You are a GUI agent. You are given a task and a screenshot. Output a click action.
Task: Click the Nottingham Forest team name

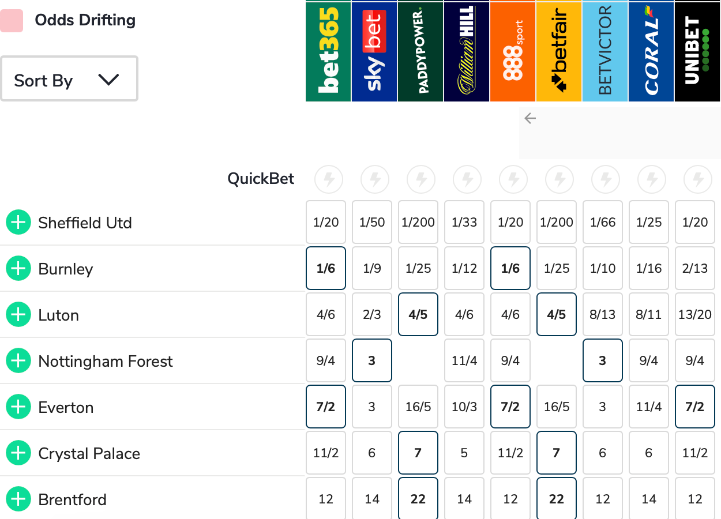click(105, 361)
